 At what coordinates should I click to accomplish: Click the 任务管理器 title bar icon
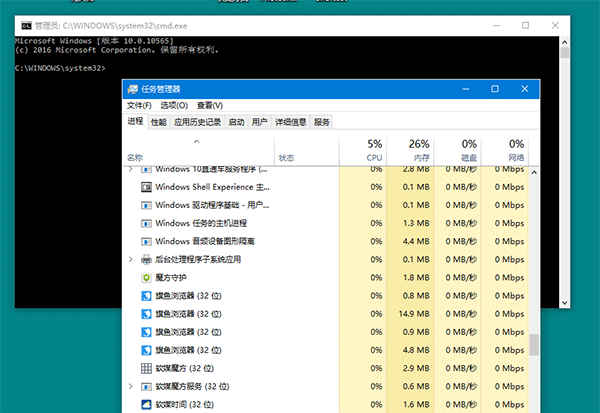[132, 89]
